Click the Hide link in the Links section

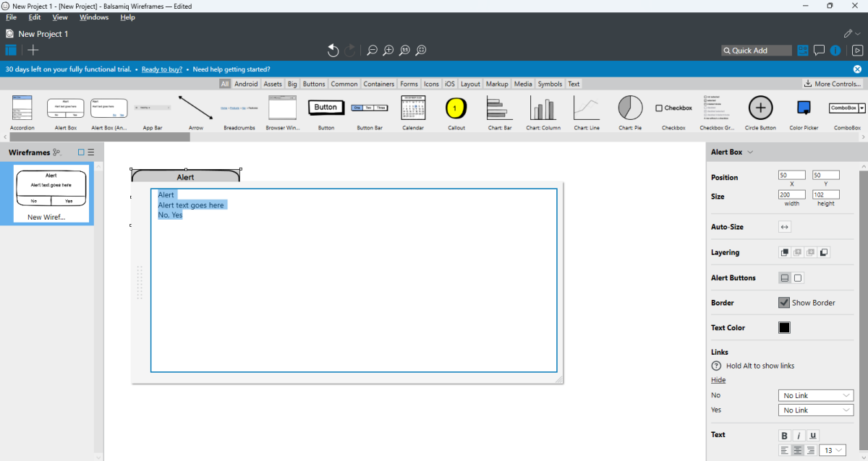click(718, 379)
